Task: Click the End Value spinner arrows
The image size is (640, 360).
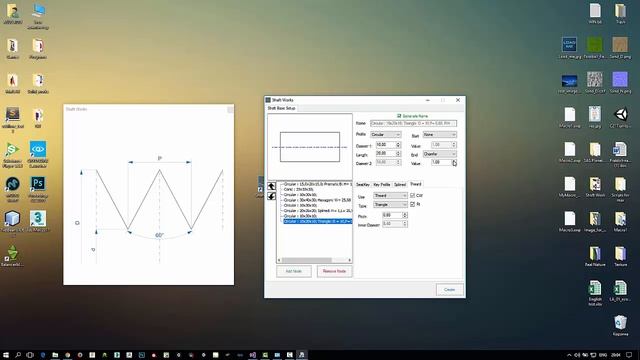Action: tap(454, 162)
